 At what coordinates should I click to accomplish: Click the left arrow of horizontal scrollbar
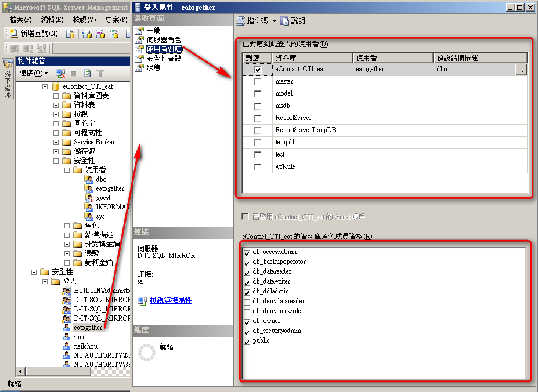click(x=20, y=372)
